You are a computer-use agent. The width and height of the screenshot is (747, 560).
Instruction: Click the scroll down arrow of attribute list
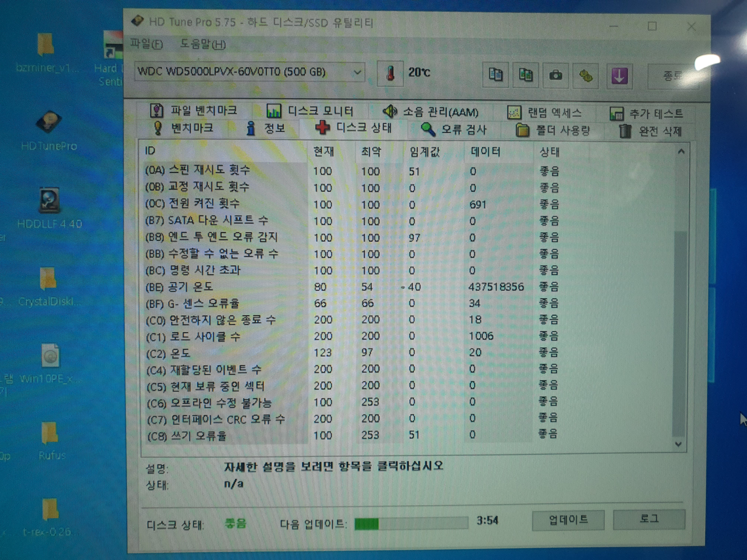coord(678,444)
